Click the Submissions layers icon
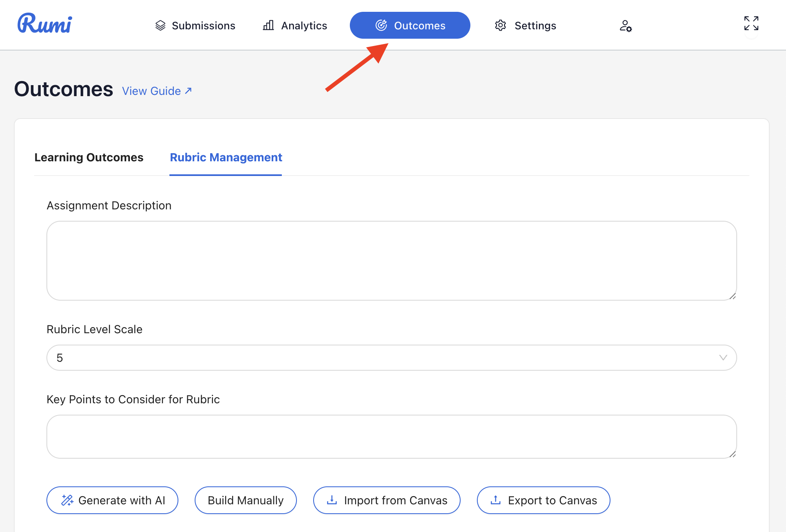 (160, 26)
